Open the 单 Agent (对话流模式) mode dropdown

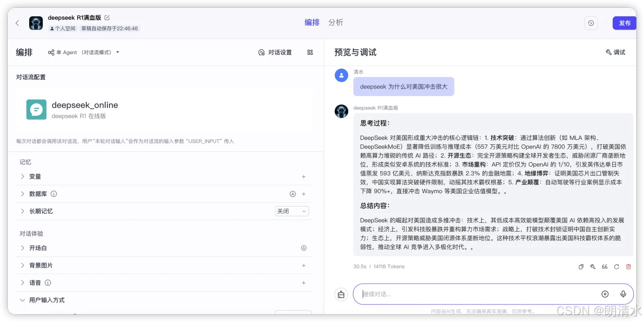(84, 52)
